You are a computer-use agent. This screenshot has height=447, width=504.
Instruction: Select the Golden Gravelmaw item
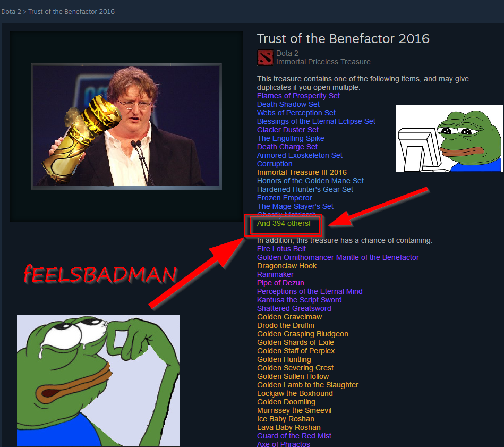[289, 317]
